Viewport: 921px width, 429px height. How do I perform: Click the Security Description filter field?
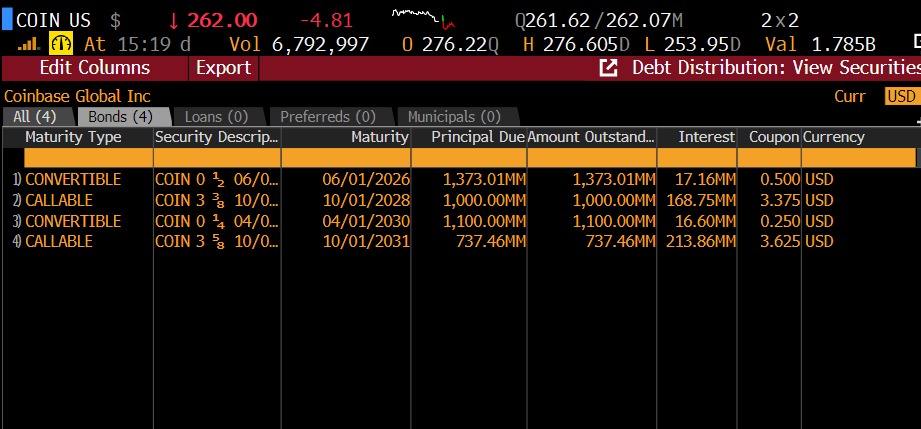click(217, 157)
